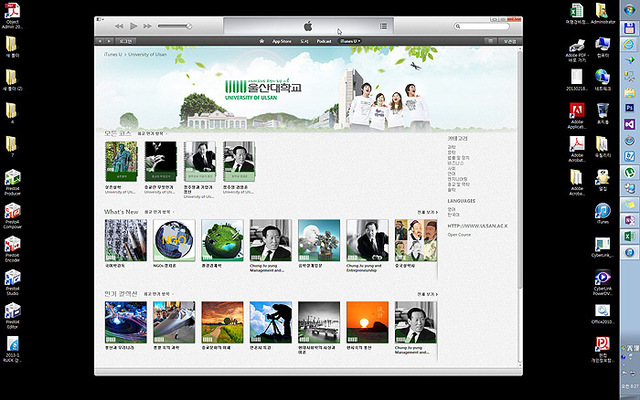This screenshot has width=640, height=400.
Task: Open the statue course thumbnail in top row
Action: click(x=121, y=162)
